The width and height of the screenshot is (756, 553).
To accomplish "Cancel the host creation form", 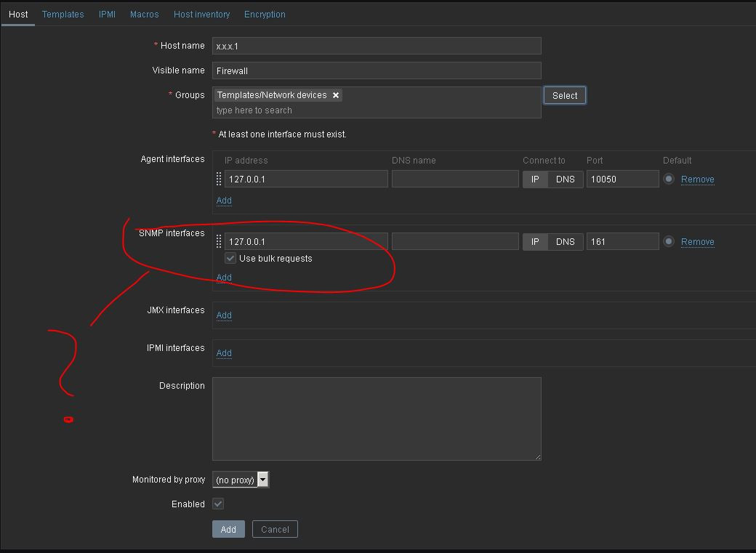I will [275, 530].
